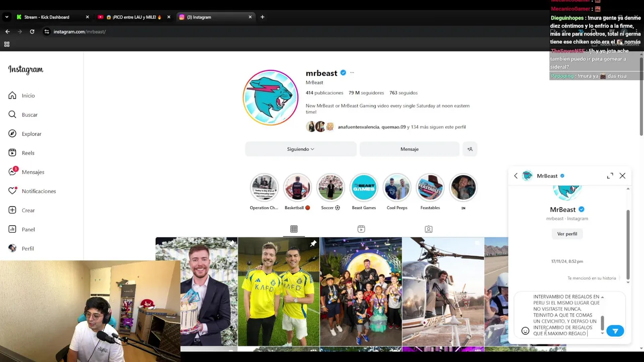The width and height of the screenshot is (644, 362).
Task: Reload the Instagram page
Action: (x=32, y=32)
